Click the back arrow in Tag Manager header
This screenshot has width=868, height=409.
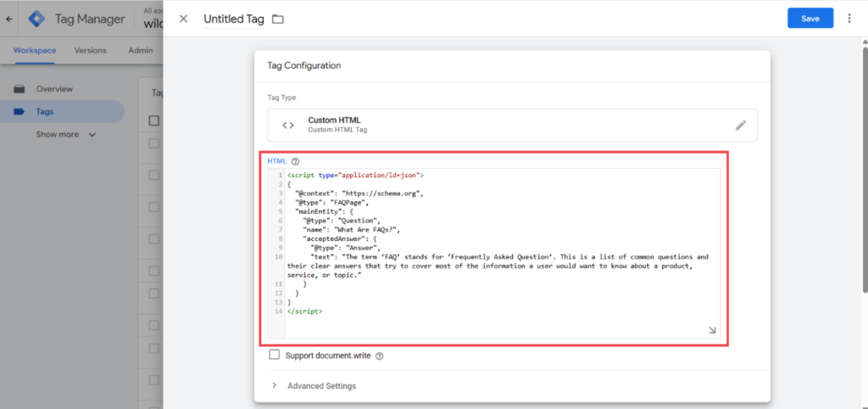click(8, 19)
